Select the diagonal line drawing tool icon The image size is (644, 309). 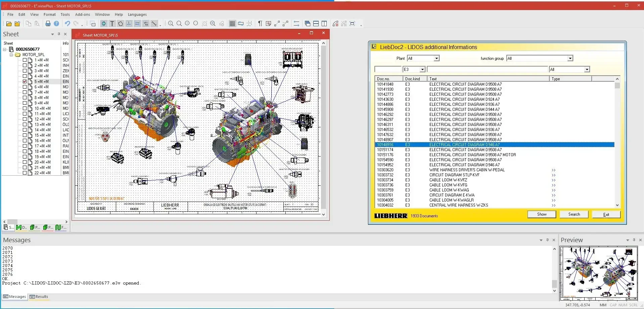click(x=154, y=24)
